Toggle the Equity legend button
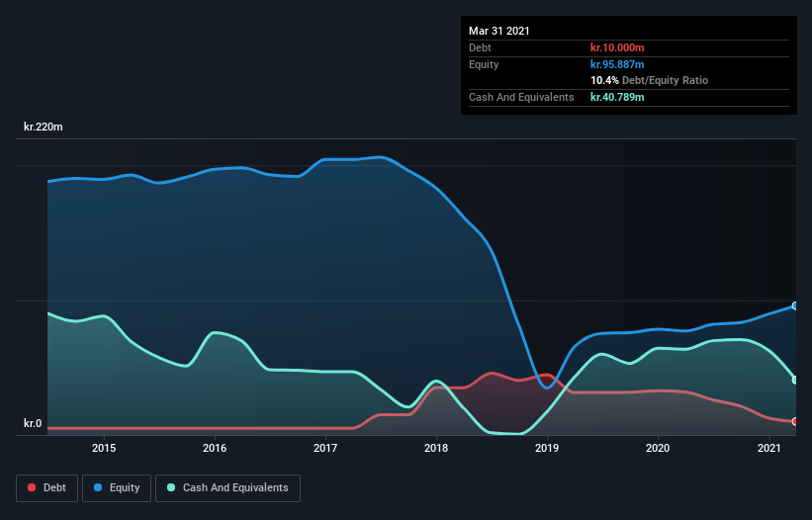Screen dimensions: 812x520 (x=117, y=488)
